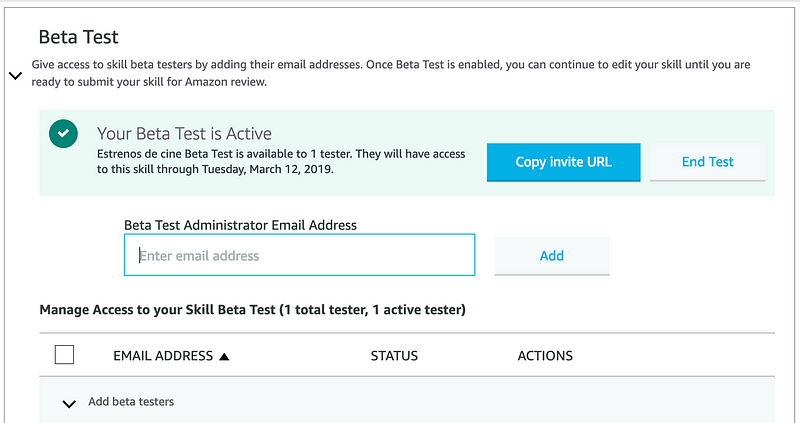Sort by the EMAIL ADDRESS column header

point(163,356)
